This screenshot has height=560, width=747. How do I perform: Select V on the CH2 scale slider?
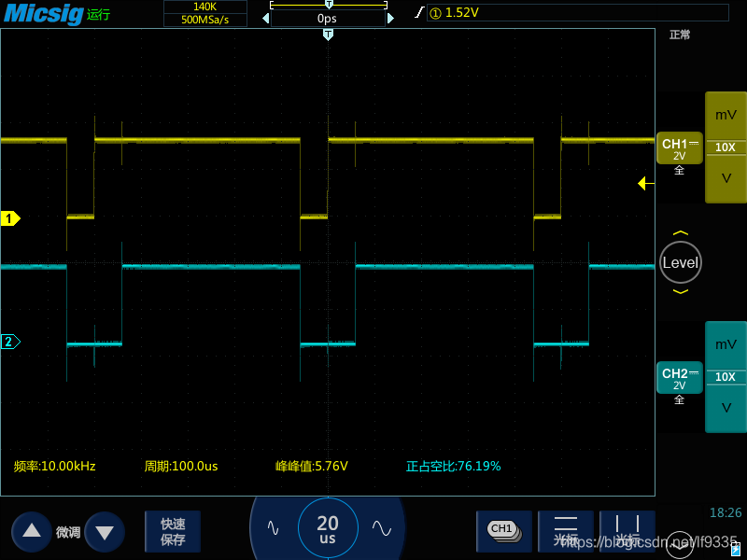coord(726,408)
